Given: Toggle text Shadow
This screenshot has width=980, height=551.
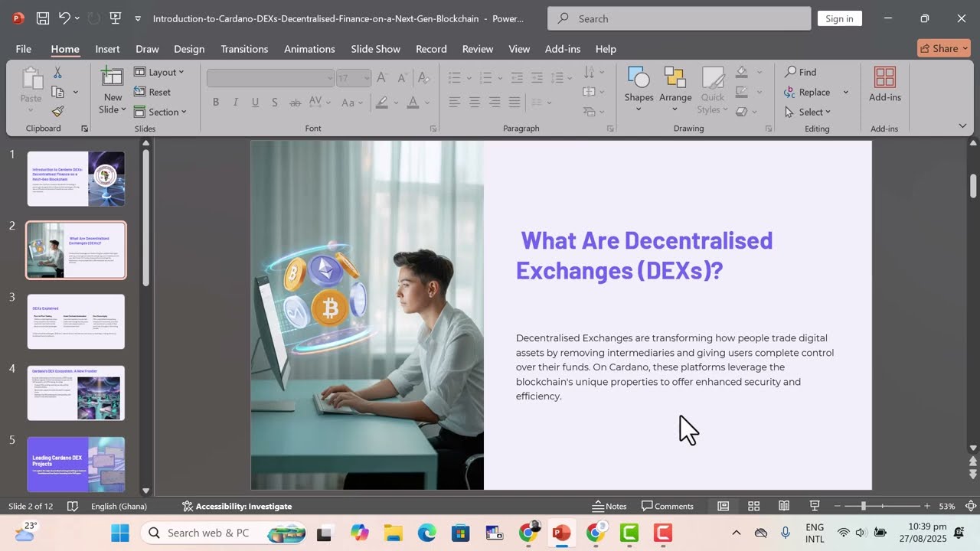Looking at the screenshot, I should (274, 103).
